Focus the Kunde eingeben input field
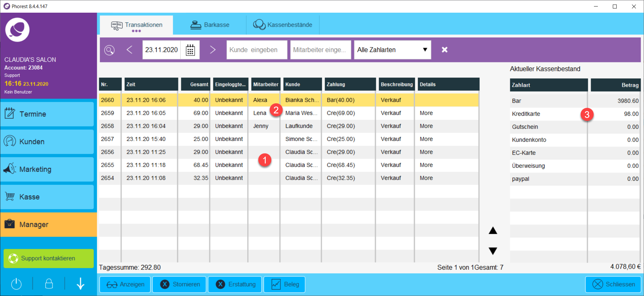Image resolution: width=644 pixels, height=296 pixels. click(x=256, y=50)
